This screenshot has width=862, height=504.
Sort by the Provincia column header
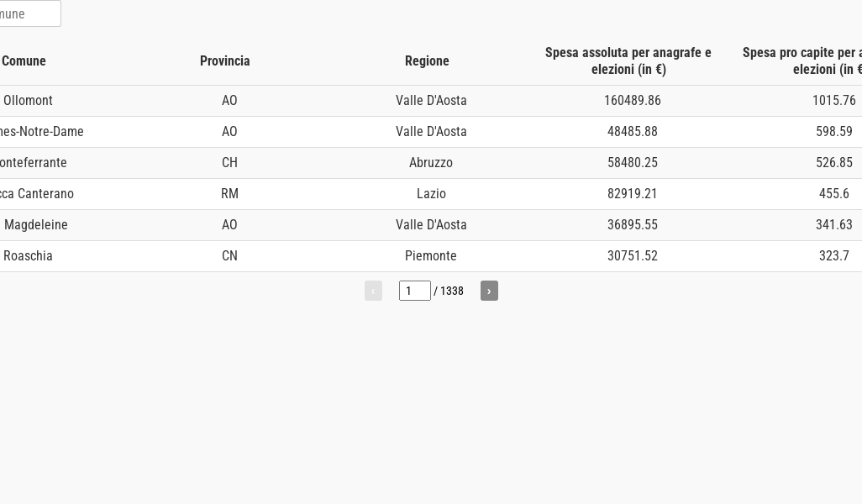[225, 61]
